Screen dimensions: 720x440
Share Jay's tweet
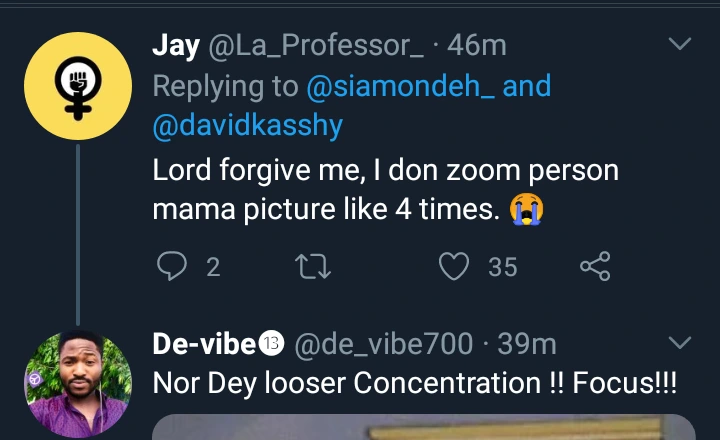[x=595, y=266]
